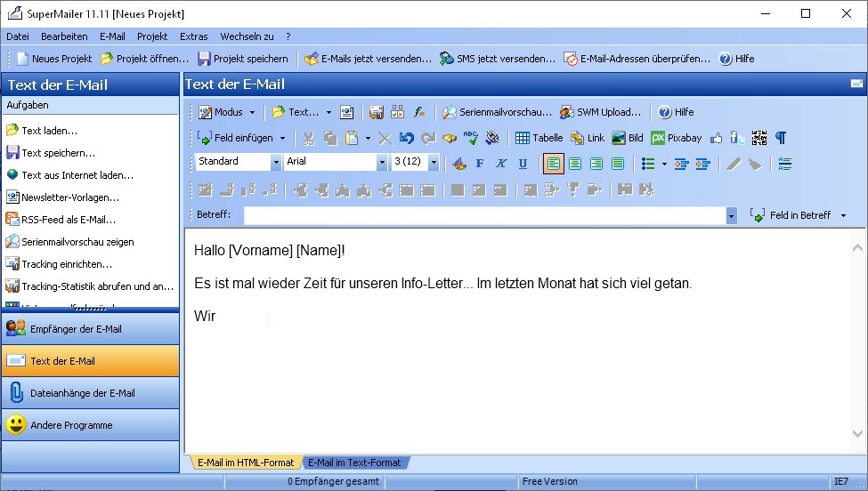
Task: Click the Undo arrow icon
Action: (x=406, y=138)
